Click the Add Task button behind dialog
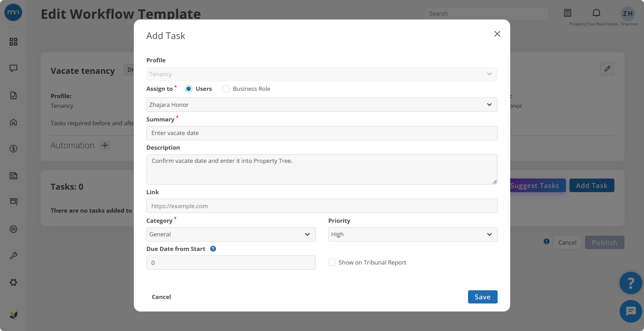644x331 pixels. pyautogui.click(x=592, y=186)
